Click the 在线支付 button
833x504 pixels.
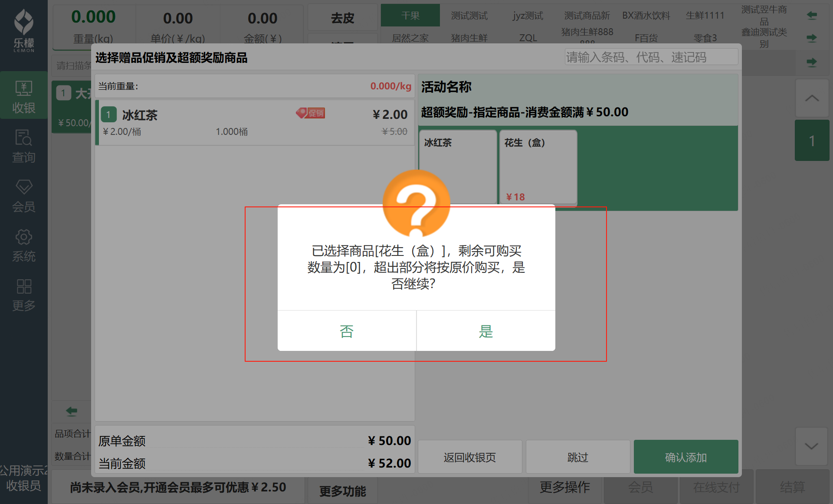point(716,487)
